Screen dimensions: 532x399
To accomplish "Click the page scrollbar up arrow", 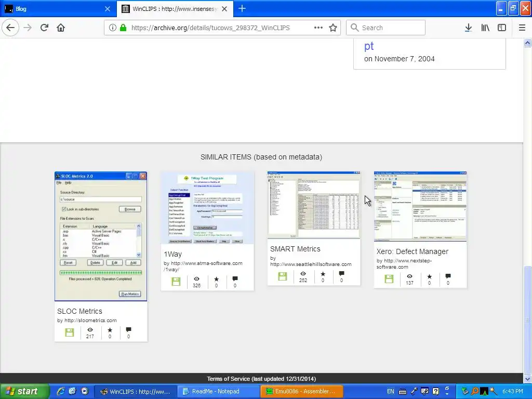I will click(x=527, y=43).
